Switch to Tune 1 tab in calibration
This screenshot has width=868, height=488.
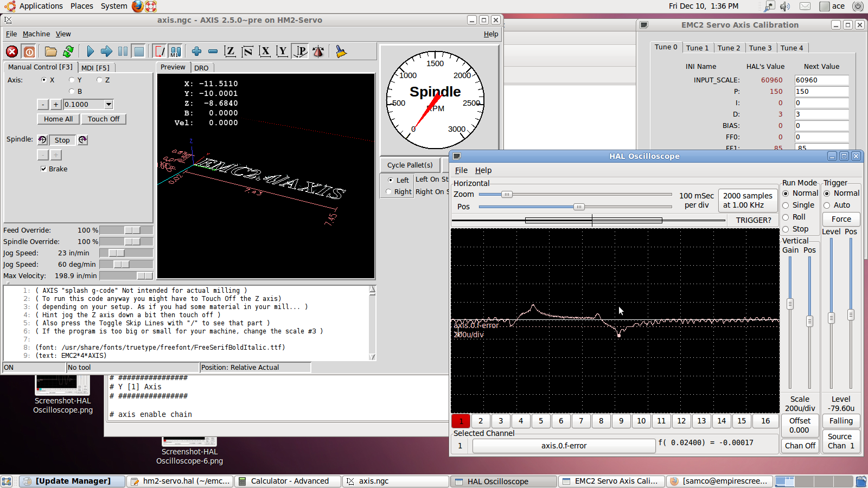pos(697,48)
